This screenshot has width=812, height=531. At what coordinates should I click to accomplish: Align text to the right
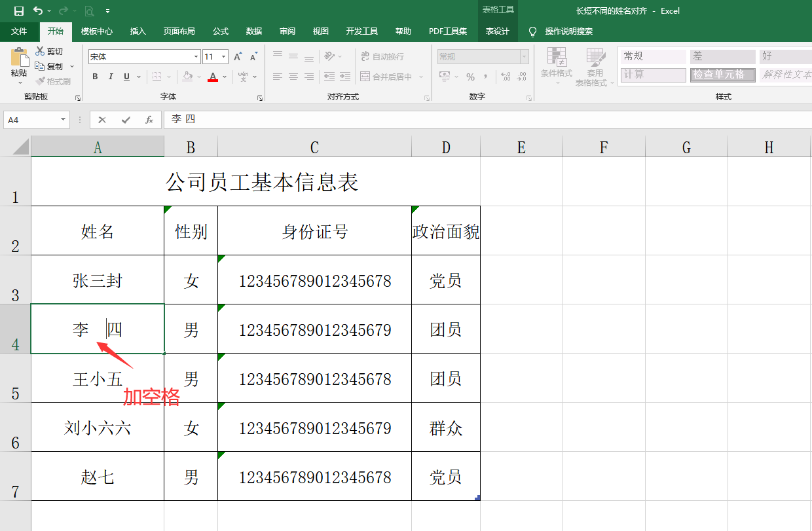(x=309, y=77)
